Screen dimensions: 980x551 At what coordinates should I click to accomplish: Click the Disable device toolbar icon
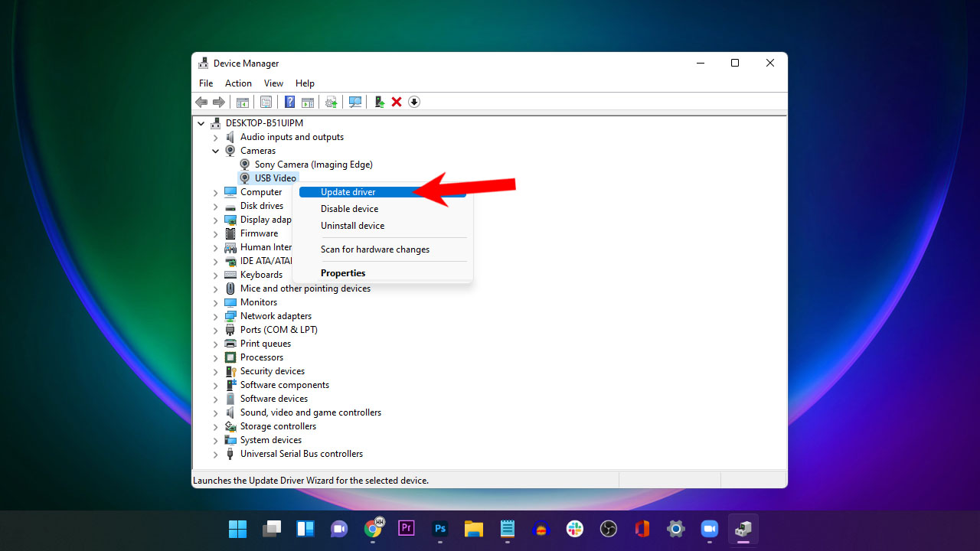pos(414,102)
